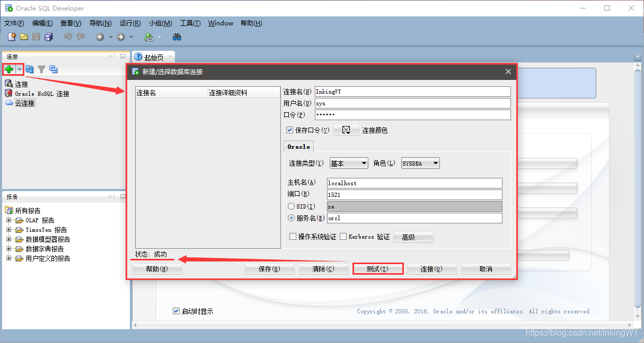The image size is (644, 343).
Task: Click the binoculars Find DB Object icon
Action: click(x=177, y=37)
